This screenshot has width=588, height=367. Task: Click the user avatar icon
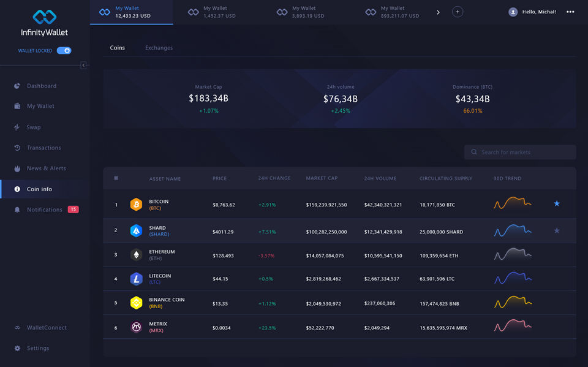point(513,12)
